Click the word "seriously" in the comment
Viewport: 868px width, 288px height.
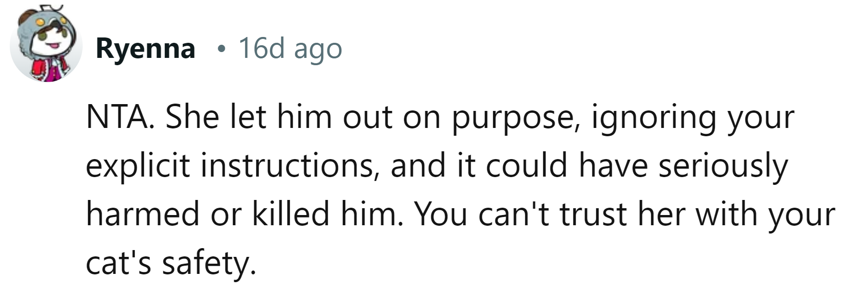723,165
